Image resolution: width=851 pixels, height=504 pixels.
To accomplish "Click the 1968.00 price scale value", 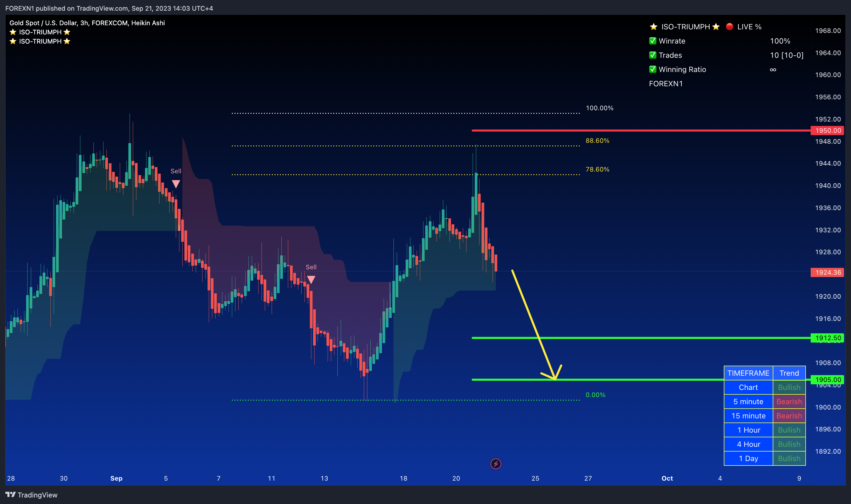I will (828, 31).
